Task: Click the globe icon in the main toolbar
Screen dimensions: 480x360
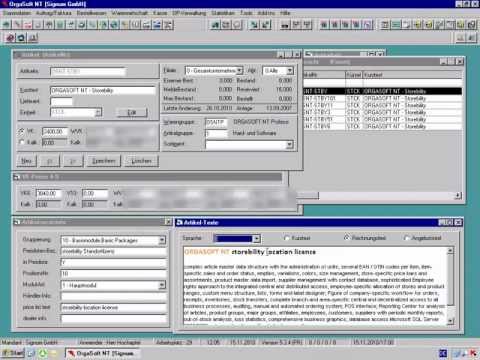Action: click(114, 25)
